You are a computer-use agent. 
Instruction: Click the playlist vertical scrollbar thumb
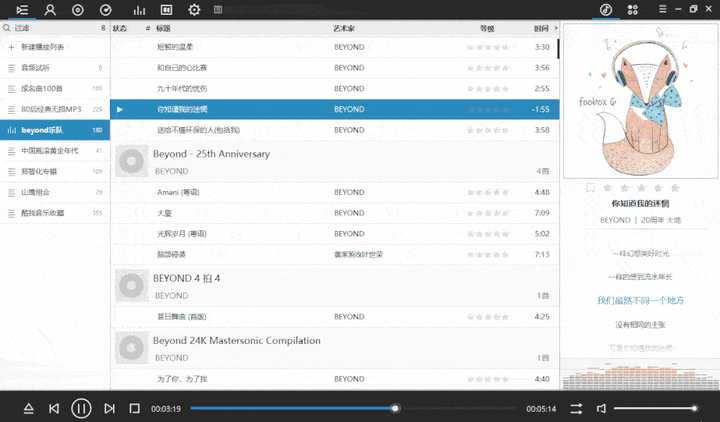click(x=558, y=49)
